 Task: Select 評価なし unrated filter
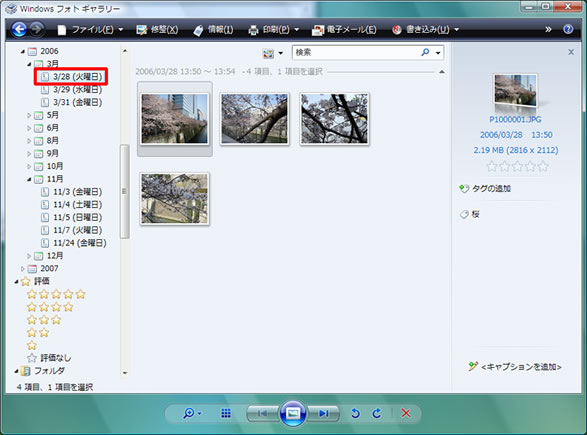49,358
